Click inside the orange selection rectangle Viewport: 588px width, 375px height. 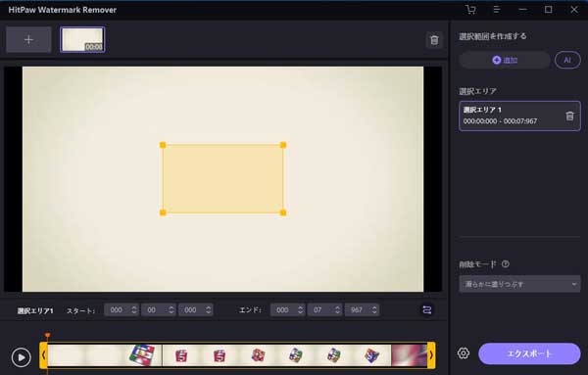click(223, 179)
